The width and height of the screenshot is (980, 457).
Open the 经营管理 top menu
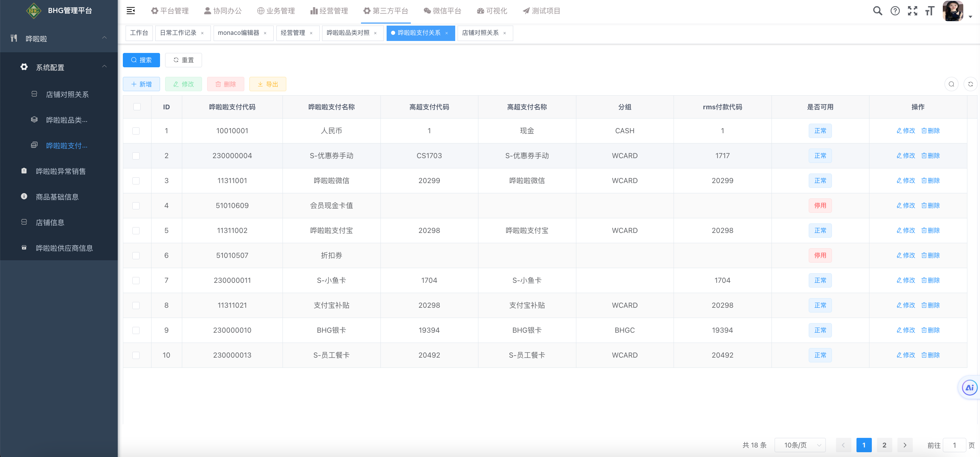click(329, 11)
